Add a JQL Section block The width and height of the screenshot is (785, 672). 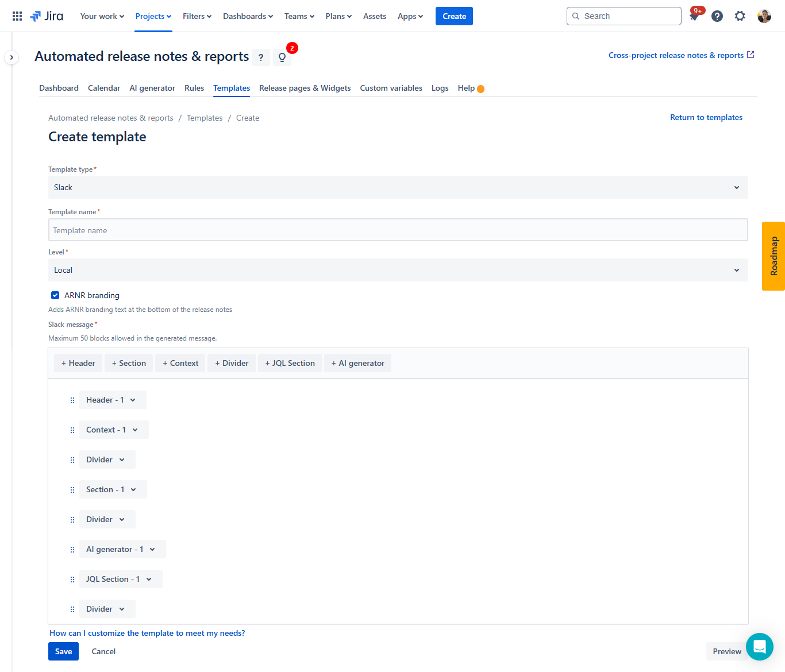[x=290, y=363]
